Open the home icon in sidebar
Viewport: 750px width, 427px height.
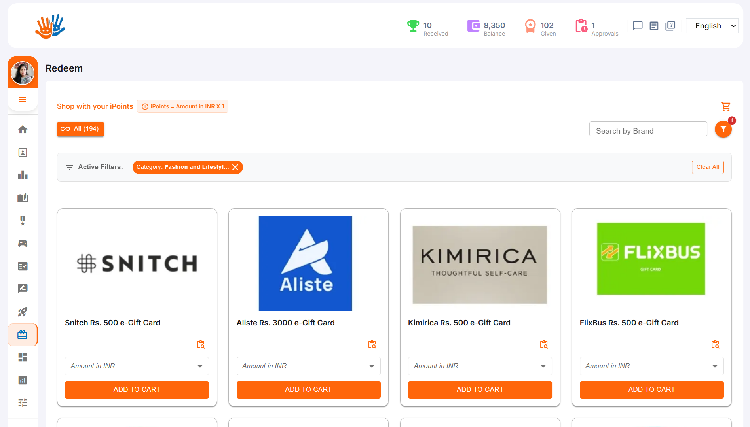(23, 129)
